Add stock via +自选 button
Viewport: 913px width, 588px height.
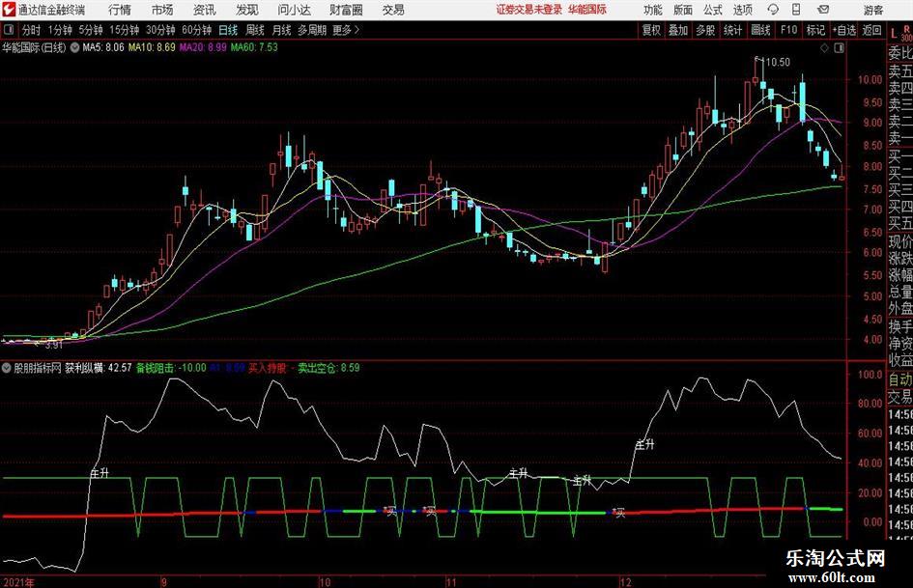point(844,30)
